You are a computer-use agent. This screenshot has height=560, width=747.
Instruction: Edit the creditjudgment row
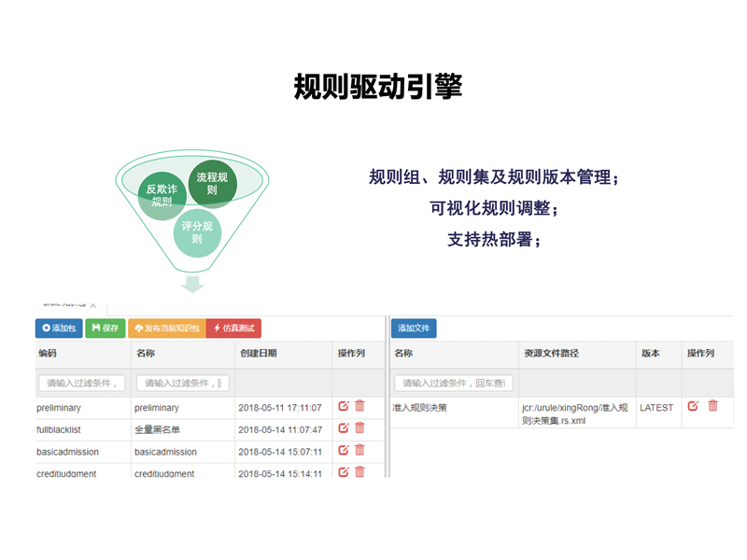click(344, 472)
